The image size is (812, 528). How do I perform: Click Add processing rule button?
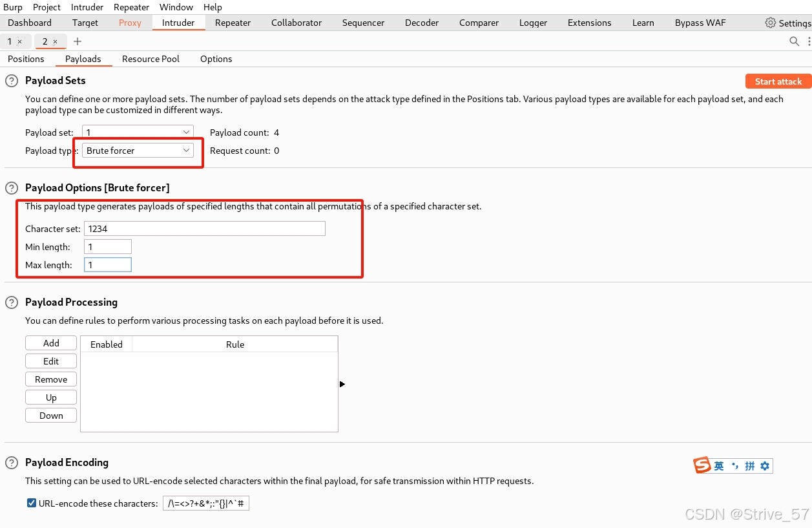51,343
